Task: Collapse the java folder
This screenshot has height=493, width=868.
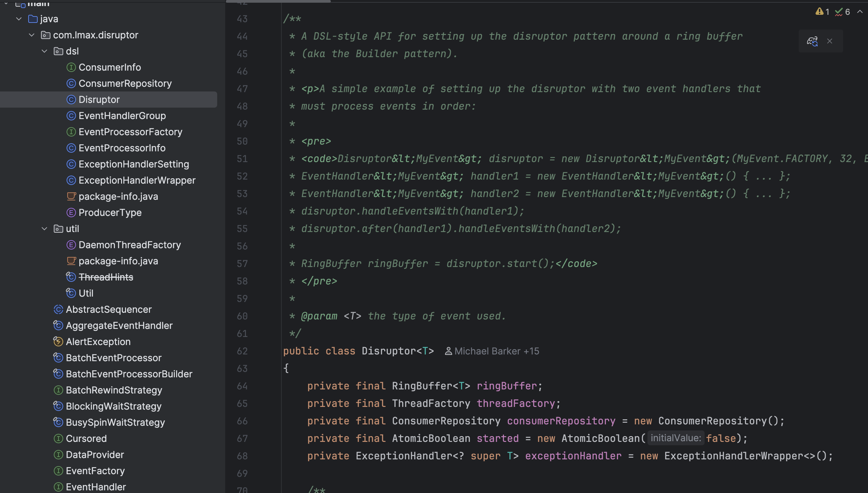Action: click(19, 19)
